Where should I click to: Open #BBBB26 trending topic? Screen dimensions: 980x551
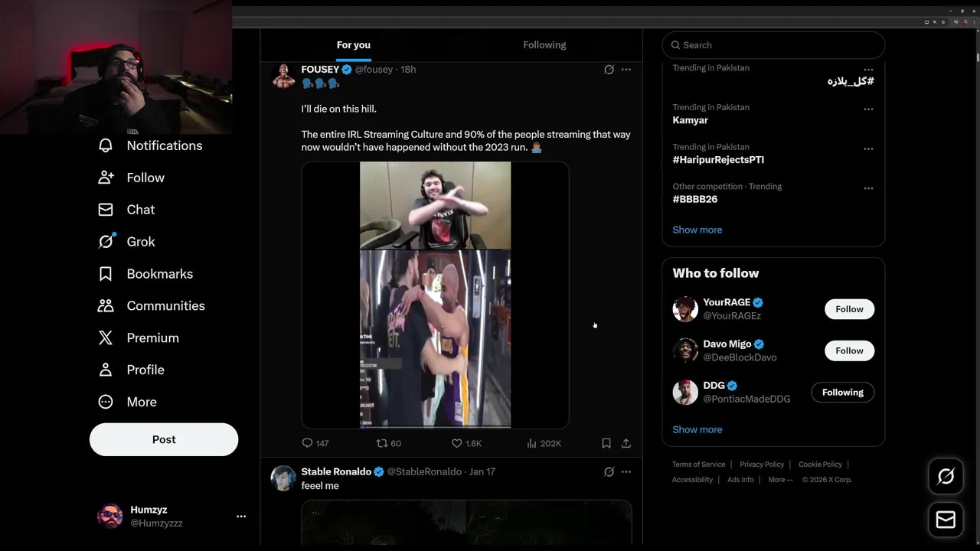point(695,199)
